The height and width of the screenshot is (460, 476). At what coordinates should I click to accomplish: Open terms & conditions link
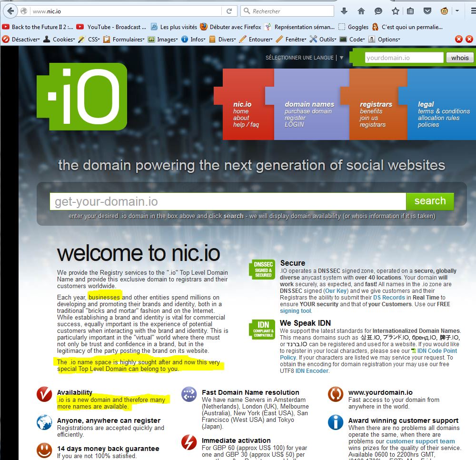444,111
